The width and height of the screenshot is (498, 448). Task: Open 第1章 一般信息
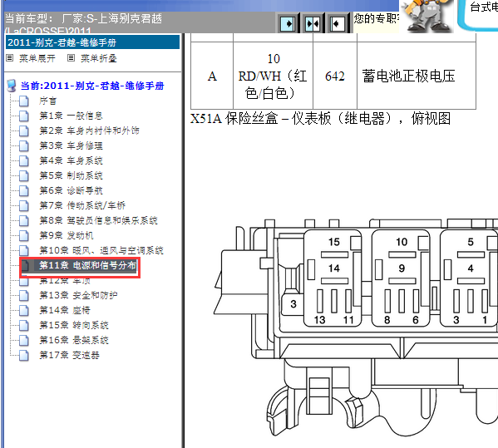71,116
